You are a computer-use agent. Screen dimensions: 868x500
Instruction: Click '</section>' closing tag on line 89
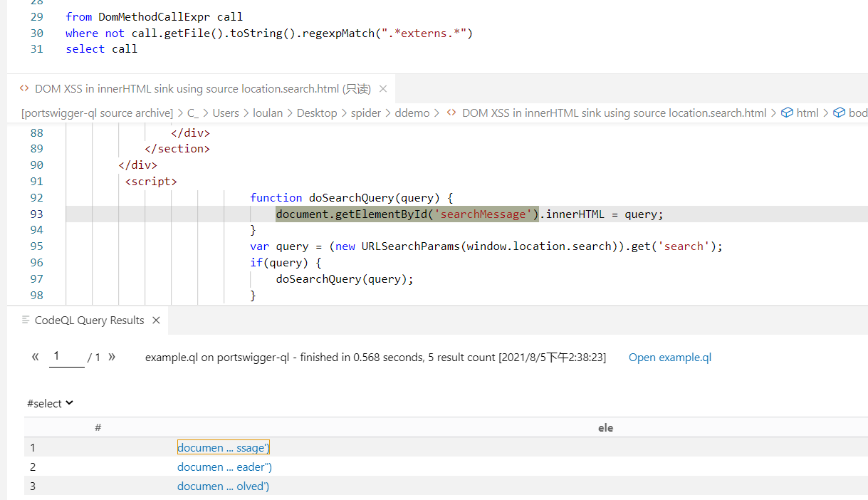pos(177,149)
